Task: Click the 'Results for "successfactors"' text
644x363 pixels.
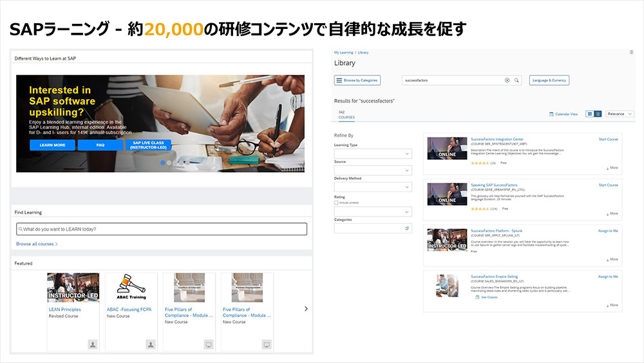Action: (365, 101)
